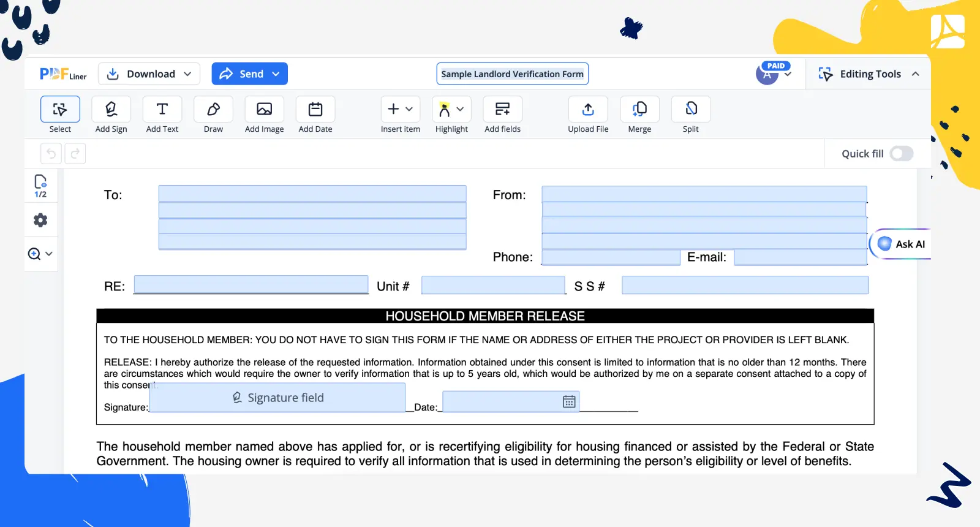Click the Phone input field
Viewport: 980px width, 527px height.
pos(611,257)
